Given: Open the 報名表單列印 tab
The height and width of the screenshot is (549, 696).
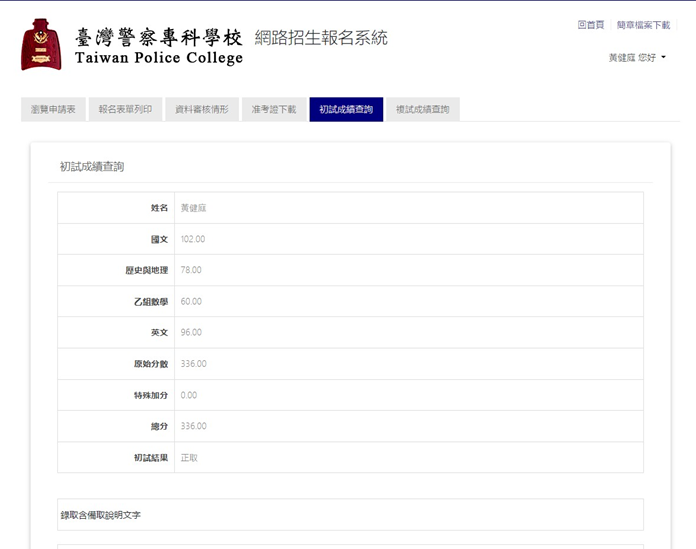Looking at the screenshot, I should click(x=125, y=109).
